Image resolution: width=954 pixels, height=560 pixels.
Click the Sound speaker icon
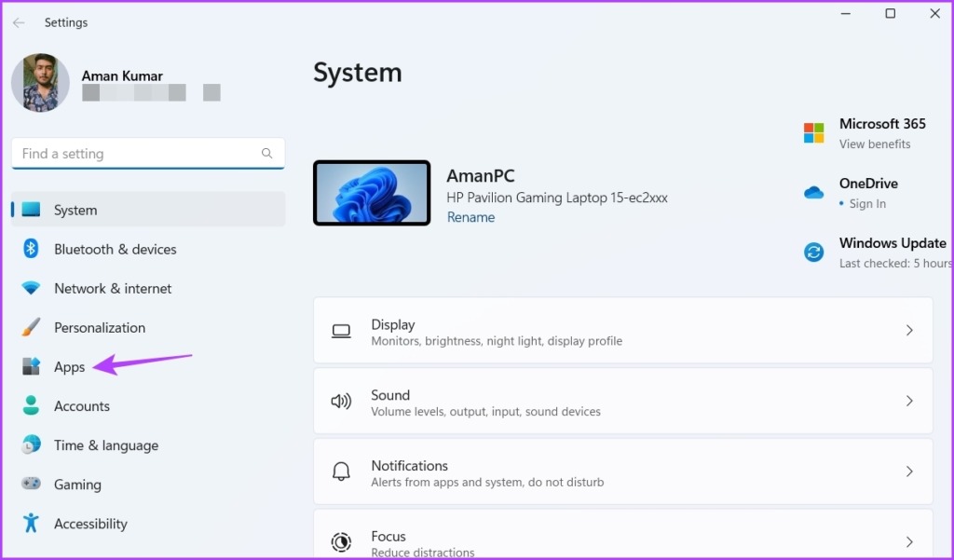[x=340, y=401]
